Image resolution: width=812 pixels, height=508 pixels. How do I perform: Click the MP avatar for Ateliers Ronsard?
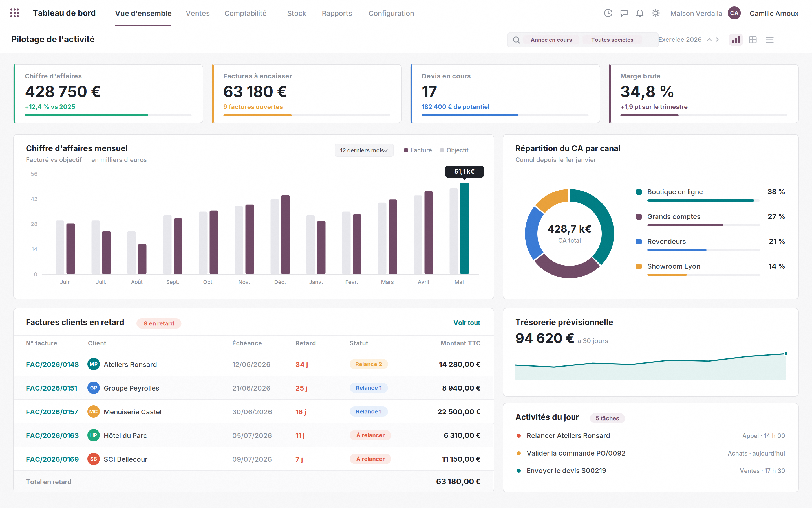coord(94,364)
